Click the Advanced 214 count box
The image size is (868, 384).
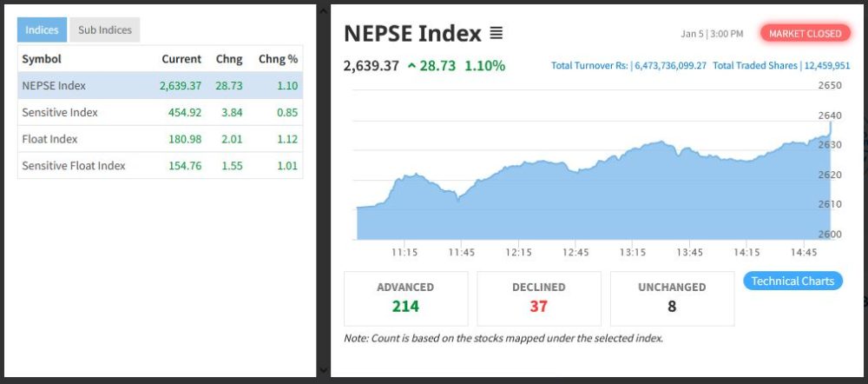(x=405, y=297)
